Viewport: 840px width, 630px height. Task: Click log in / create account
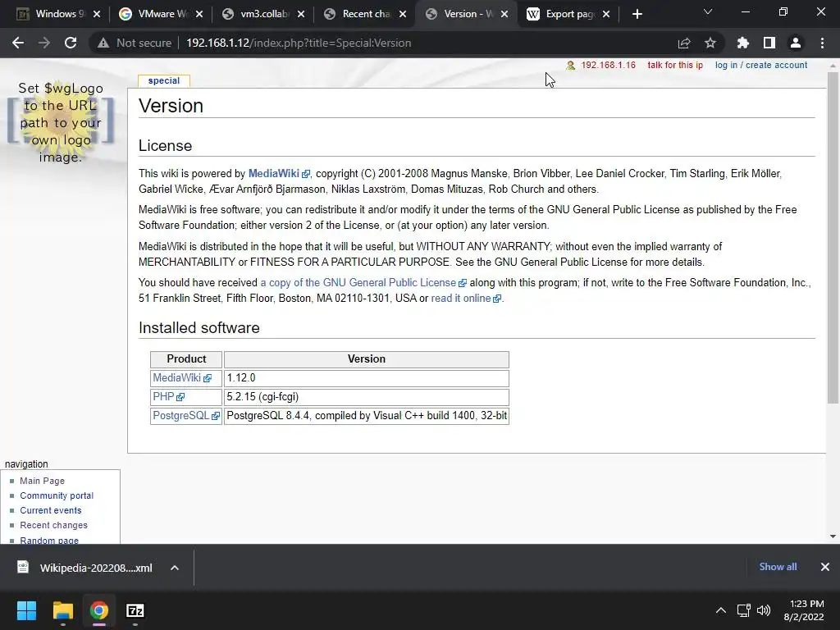[x=760, y=65]
